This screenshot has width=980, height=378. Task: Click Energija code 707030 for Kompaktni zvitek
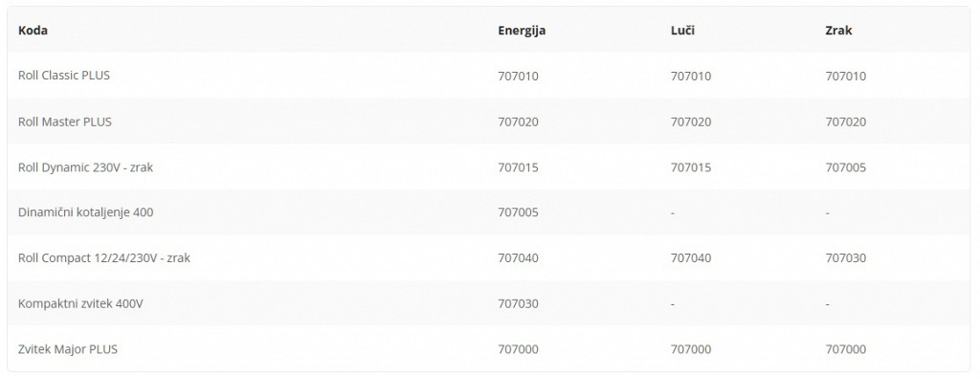(518, 303)
